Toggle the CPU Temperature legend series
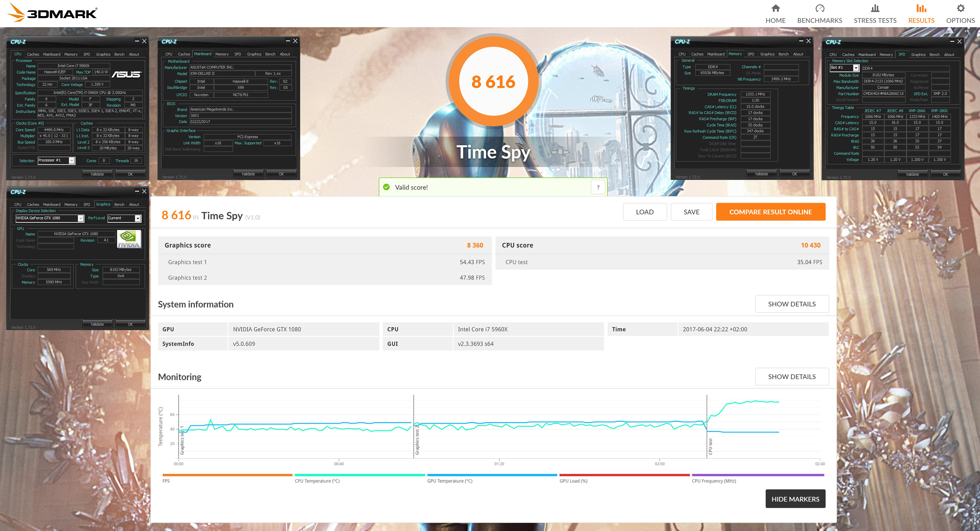The width and height of the screenshot is (980, 531). (x=360, y=478)
